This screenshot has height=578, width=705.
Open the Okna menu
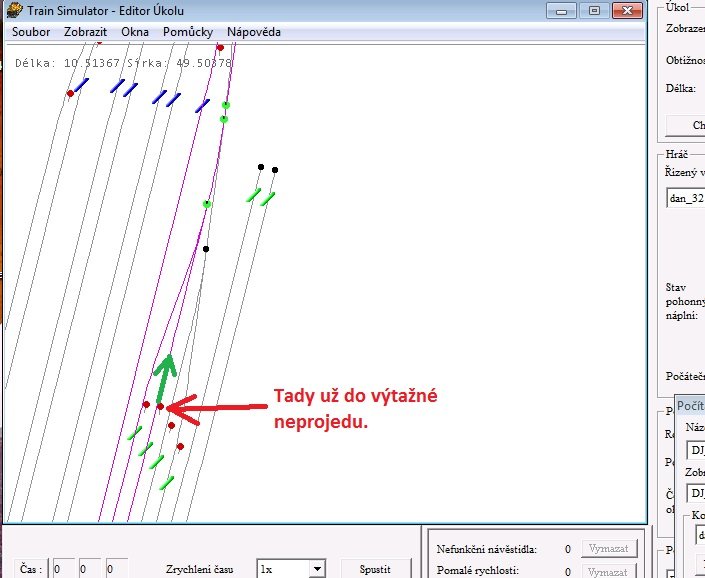135,32
